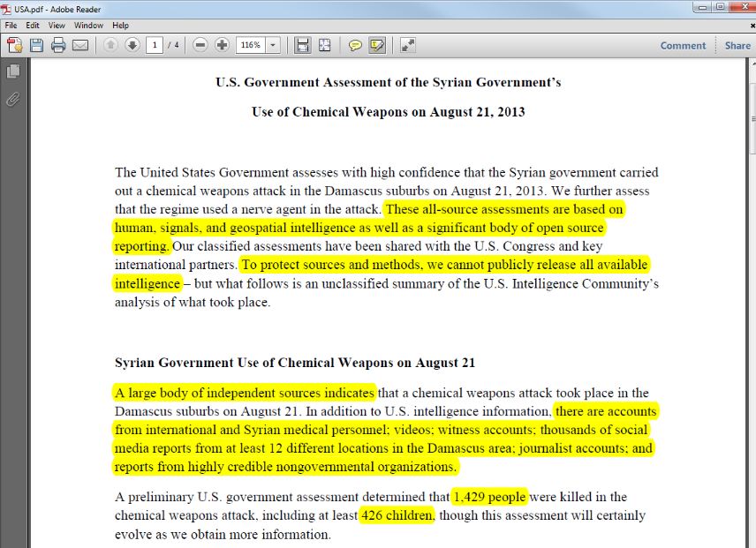Viewport: 756px width, 548px height.
Task: Zoom out with the minus button
Action: (x=200, y=45)
